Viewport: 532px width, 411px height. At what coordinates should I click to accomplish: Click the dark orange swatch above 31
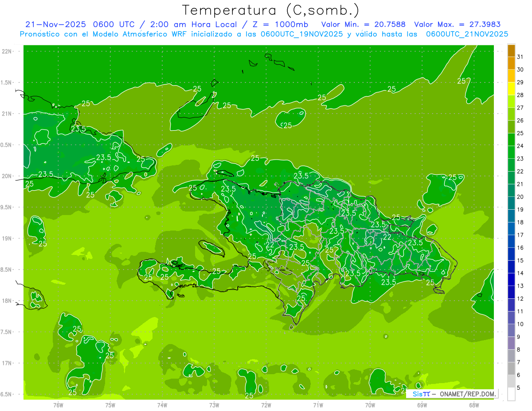click(511, 51)
